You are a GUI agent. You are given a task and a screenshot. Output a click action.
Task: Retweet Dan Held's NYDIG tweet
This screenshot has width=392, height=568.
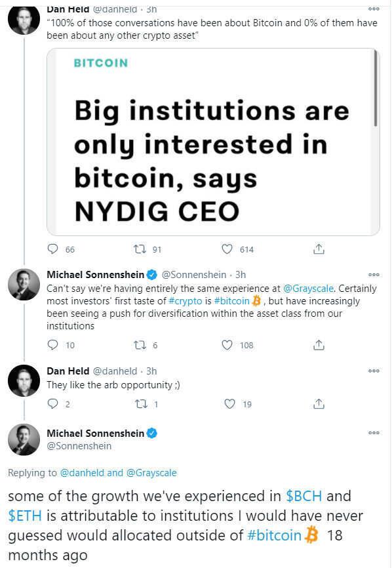[138, 249]
